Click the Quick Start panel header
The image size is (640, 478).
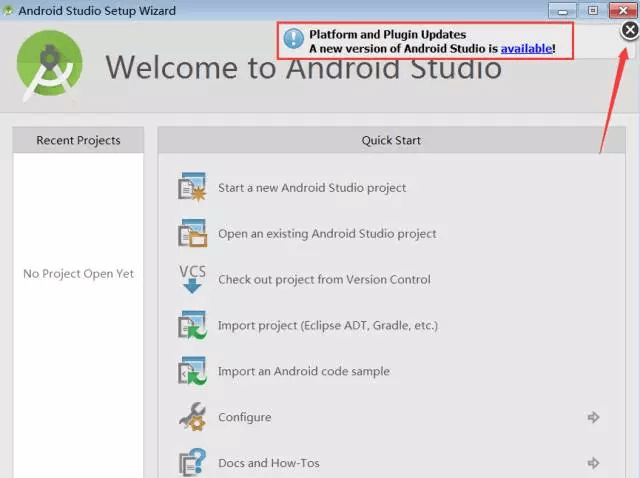(x=391, y=140)
